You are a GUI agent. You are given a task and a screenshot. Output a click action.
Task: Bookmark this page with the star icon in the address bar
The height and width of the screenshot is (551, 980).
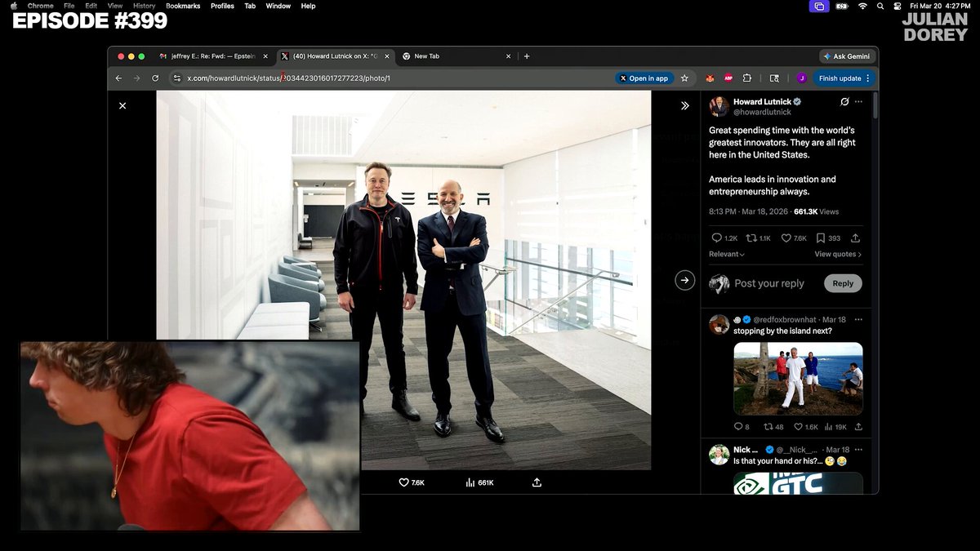pos(684,78)
